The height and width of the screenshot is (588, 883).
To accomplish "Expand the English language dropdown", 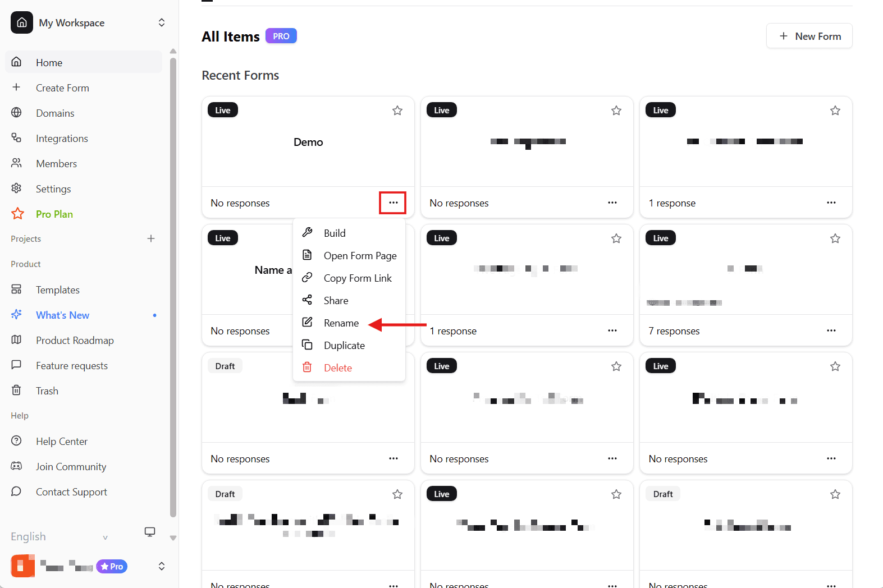I will click(x=106, y=537).
